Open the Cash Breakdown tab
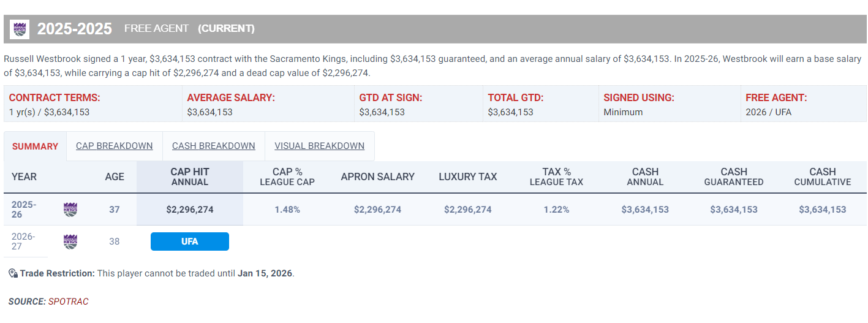Image resolution: width=868 pixels, height=323 pixels. point(213,146)
